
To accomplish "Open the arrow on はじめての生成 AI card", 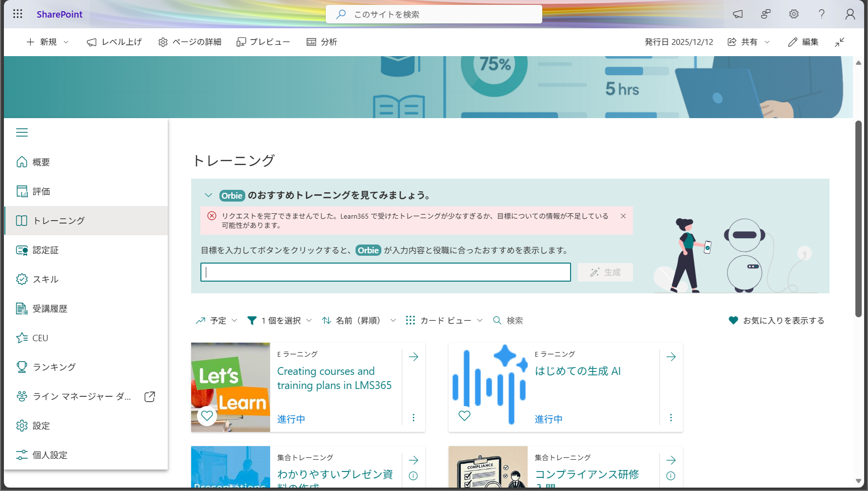I will pos(671,357).
